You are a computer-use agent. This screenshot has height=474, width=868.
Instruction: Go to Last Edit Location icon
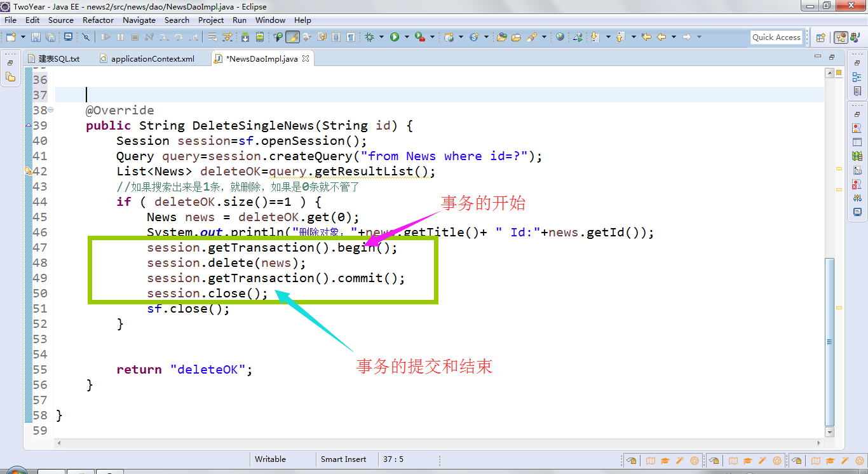(x=646, y=37)
